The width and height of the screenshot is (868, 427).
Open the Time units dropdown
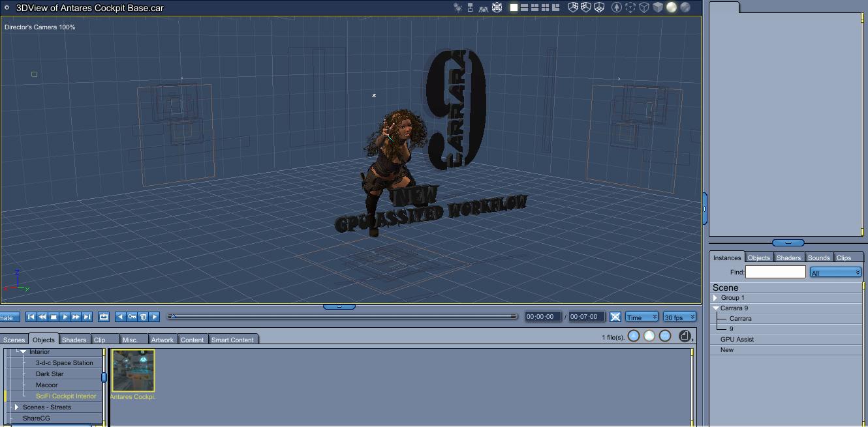[x=642, y=317]
